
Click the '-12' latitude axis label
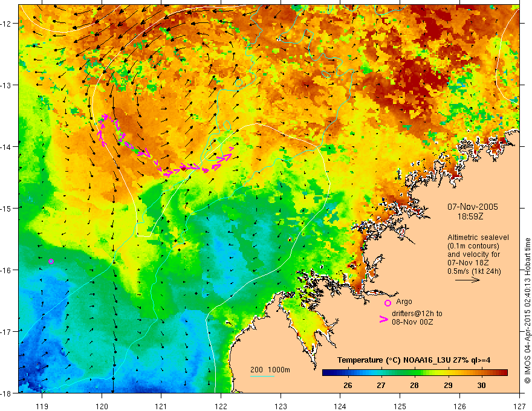click(x=6, y=24)
